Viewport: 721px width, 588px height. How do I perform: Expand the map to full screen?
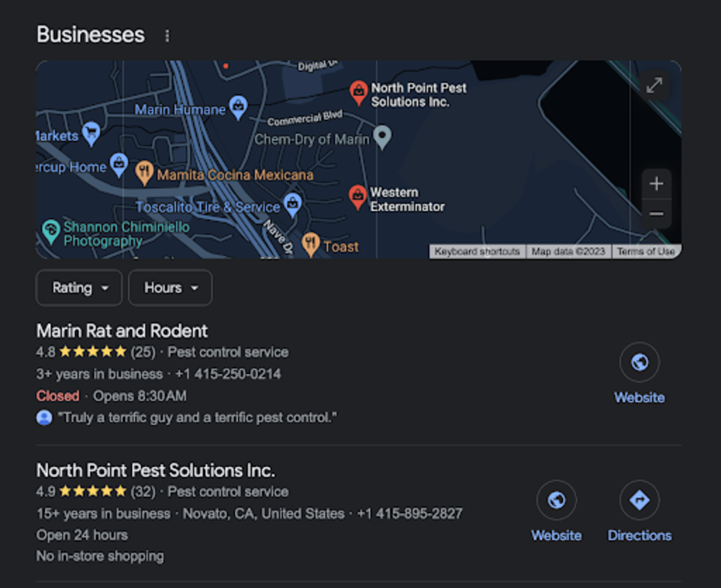tap(654, 85)
